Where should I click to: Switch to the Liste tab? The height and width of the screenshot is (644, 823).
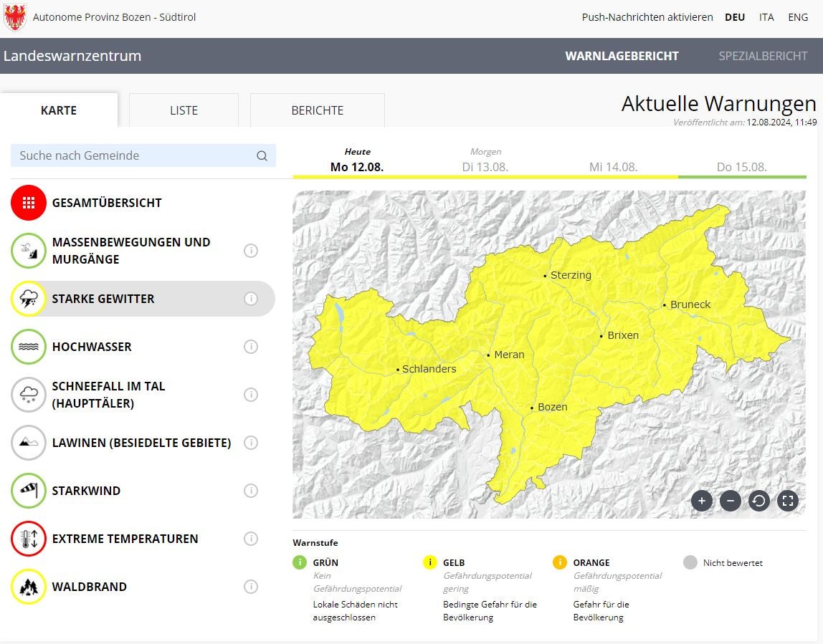tap(184, 110)
